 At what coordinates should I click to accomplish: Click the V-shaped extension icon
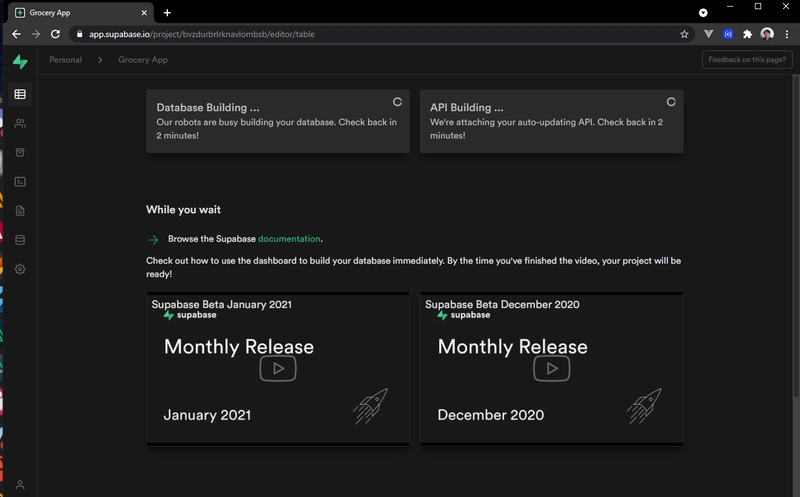tap(709, 34)
